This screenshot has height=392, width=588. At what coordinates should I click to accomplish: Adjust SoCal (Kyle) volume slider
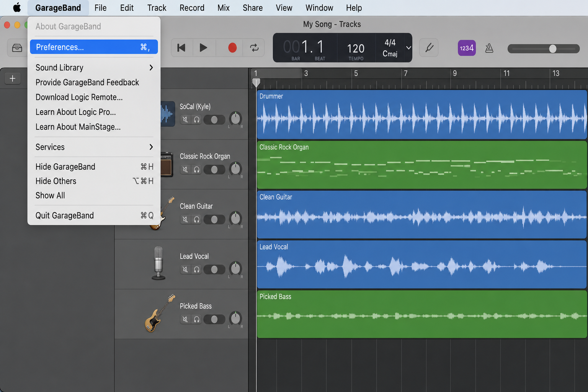214,120
